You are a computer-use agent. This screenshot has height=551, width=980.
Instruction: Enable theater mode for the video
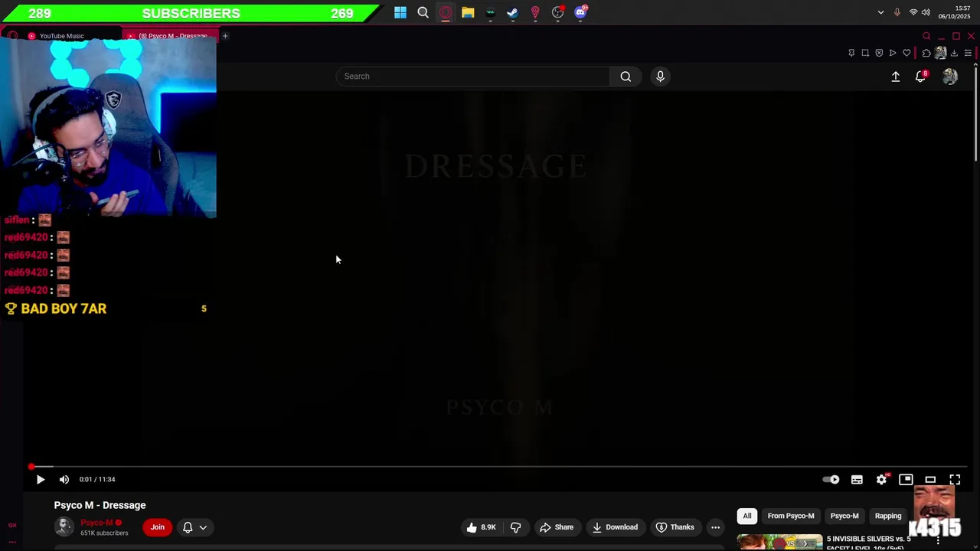click(930, 480)
